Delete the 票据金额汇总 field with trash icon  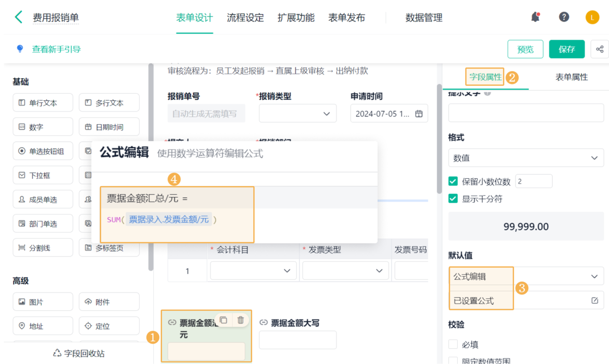point(241,320)
